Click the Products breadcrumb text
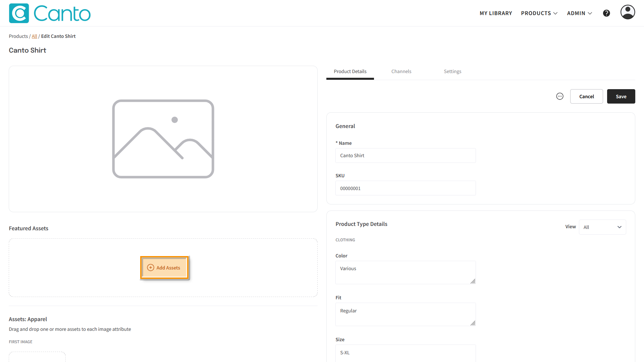Viewport: 644px width, 362px height. (x=18, y=36)
